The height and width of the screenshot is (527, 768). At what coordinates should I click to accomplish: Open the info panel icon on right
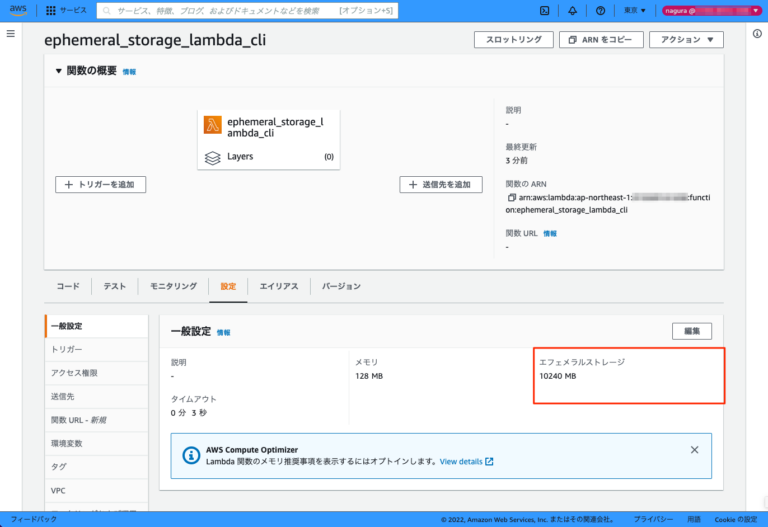[x=757, y=34]
